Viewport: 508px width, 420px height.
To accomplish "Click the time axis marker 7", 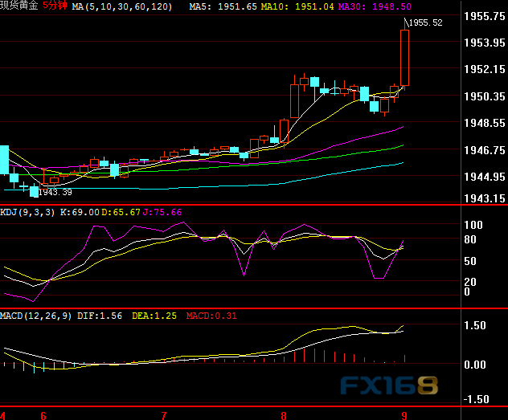I will coord(164,415).
